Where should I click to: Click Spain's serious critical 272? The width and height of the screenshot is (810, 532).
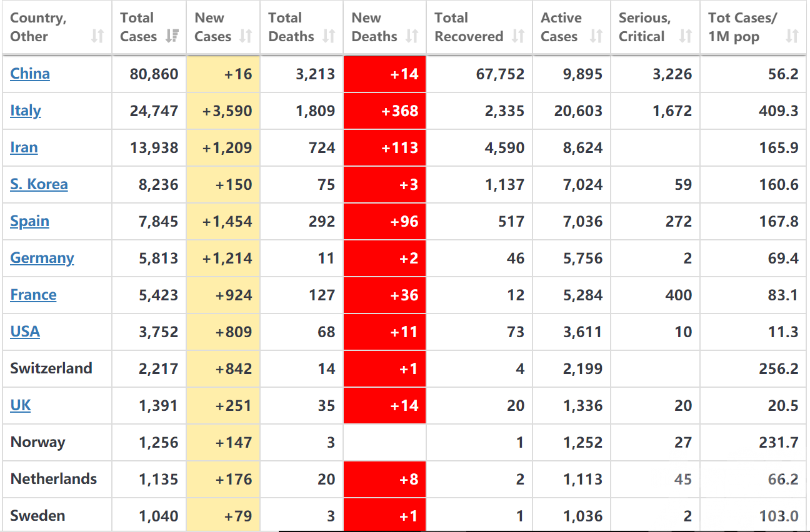click(x=679, y=221)
